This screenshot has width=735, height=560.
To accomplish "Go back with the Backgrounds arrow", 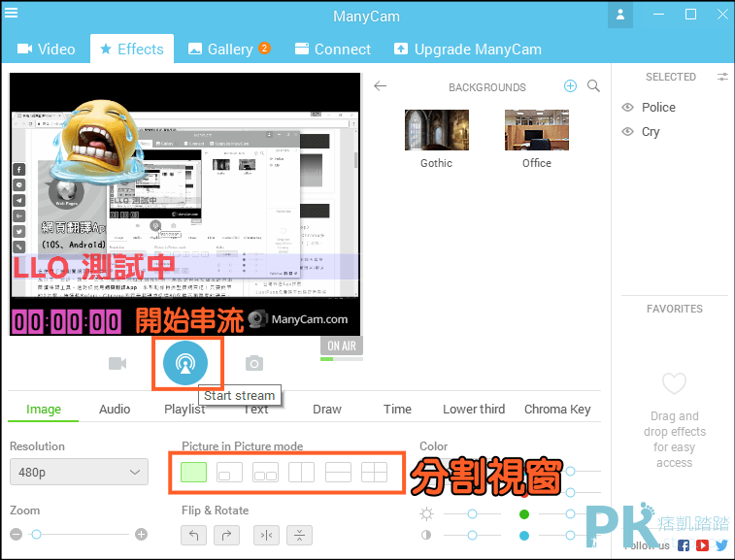I will coord(381,85).
